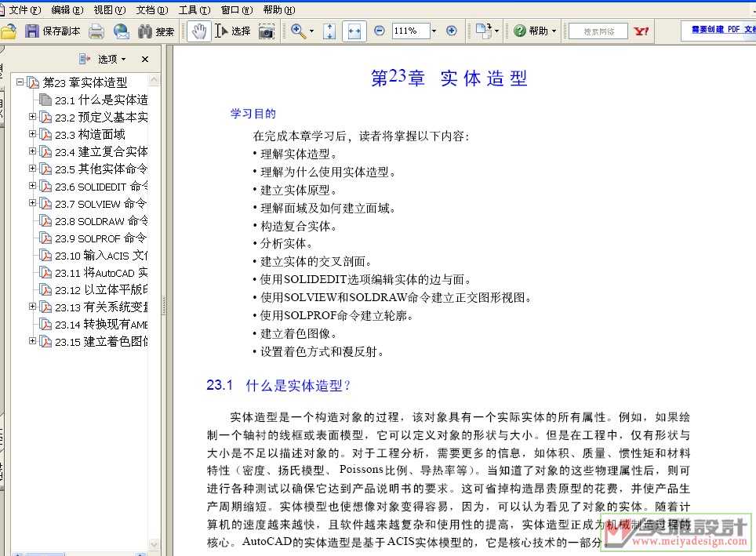
Task: Click the Open folder icon
Action: click(8, 31)
